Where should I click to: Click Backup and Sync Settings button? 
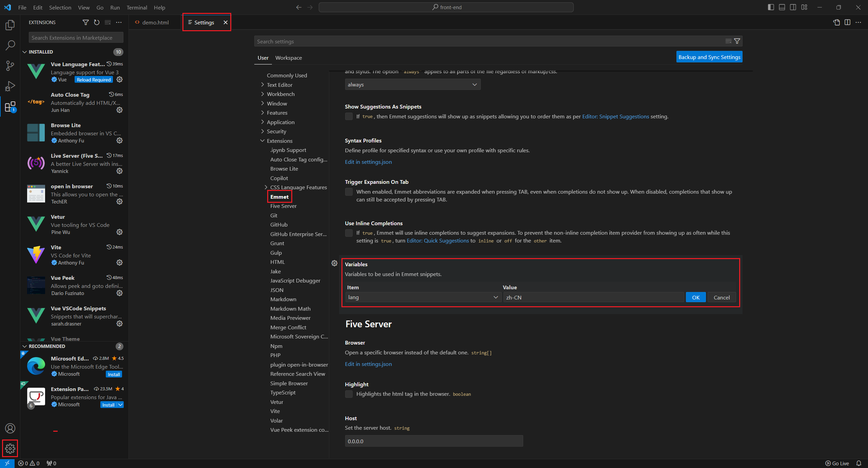(x=709, y=57)
